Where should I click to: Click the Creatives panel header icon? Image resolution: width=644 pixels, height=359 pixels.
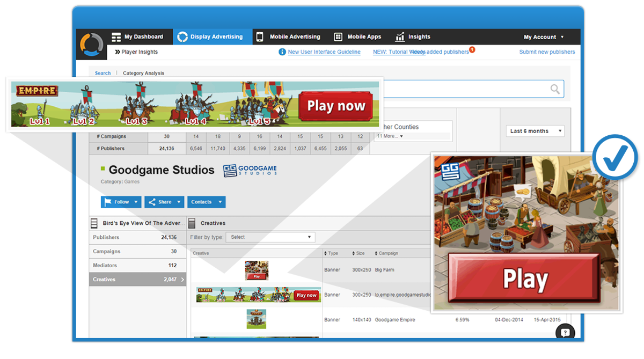[192, 223]
